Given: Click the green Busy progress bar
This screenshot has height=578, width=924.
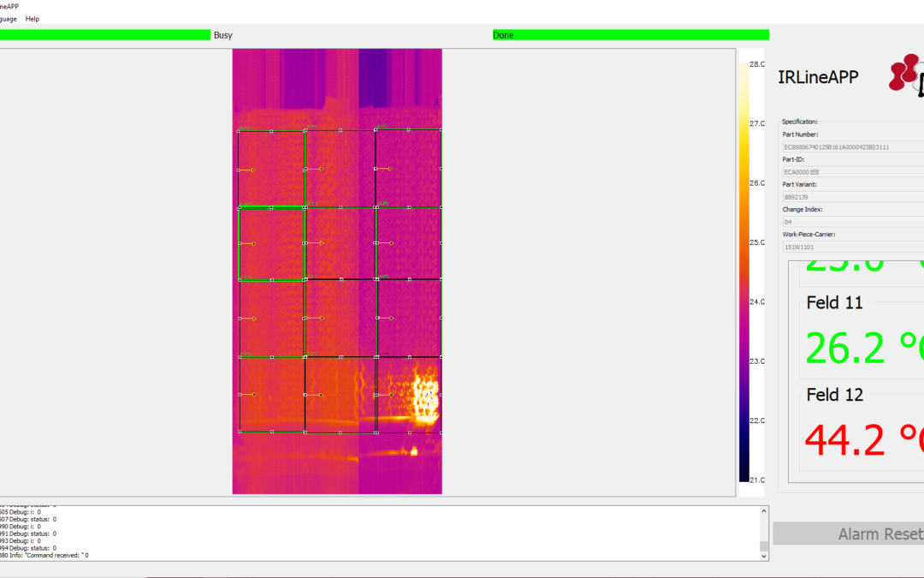Looking at the screenshot, I should pyautogui.click(x=105, y=35).
